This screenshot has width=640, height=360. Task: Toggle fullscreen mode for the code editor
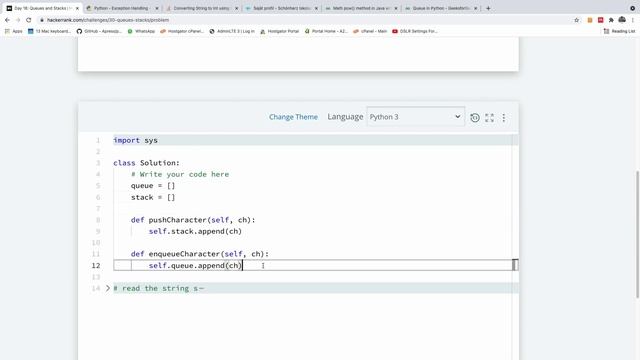489,118
